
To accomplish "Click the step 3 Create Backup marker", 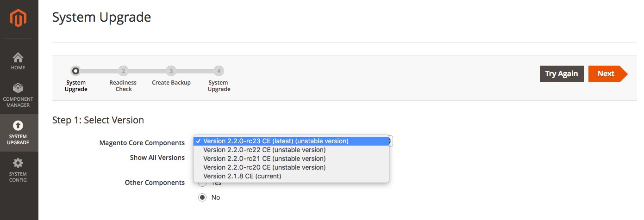I will point(171,71).
